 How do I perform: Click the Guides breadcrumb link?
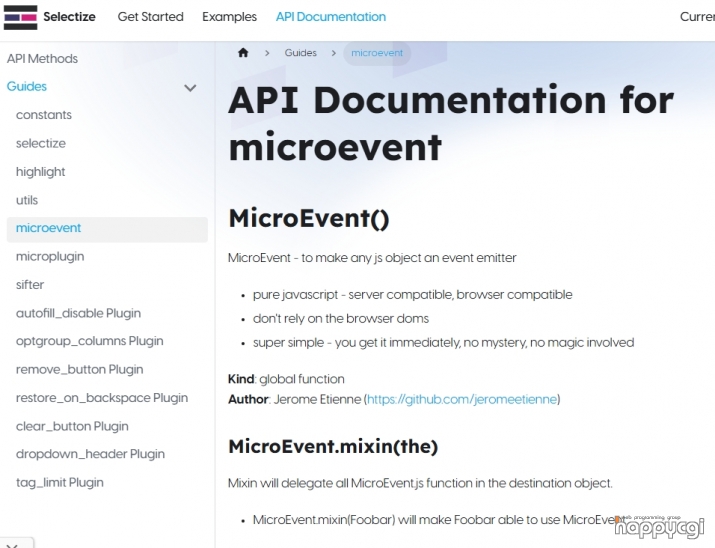(x=301, y=53)
